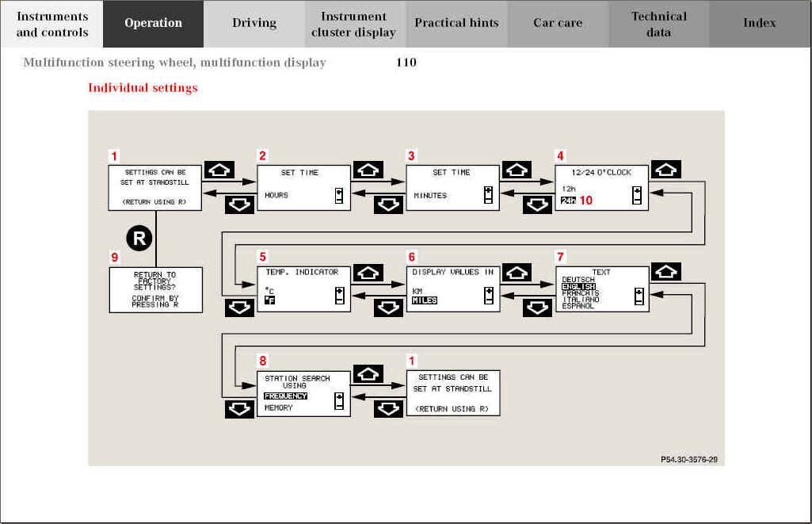The height and width of the screenshot is (524, 812).
Task: Click up arrow beside settings standstill box 1
Action: coord(219,170)
